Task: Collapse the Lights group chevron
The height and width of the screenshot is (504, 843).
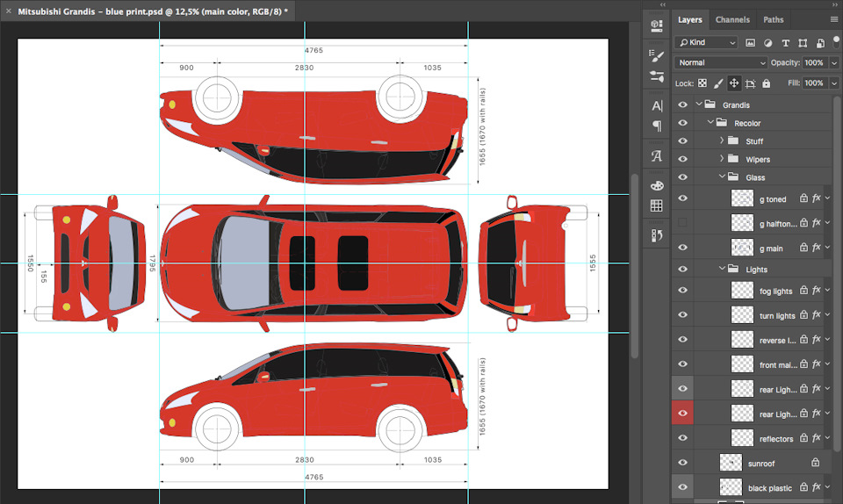Action: 722,269
